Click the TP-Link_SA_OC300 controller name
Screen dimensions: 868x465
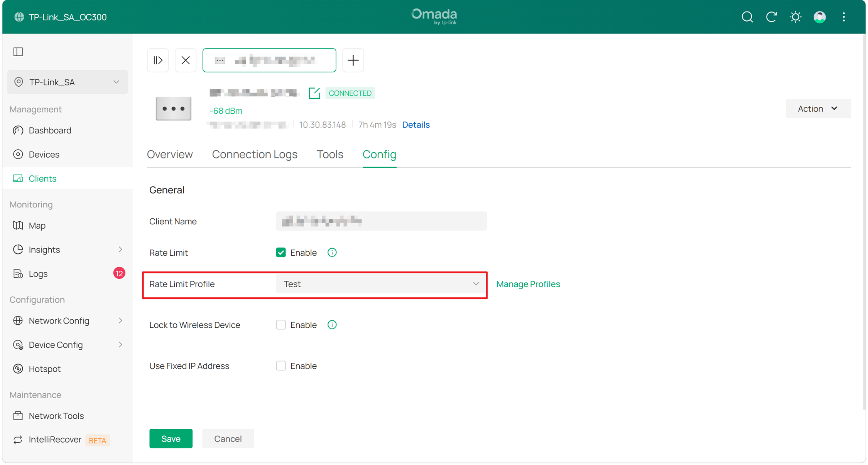(x=68, y=17)
